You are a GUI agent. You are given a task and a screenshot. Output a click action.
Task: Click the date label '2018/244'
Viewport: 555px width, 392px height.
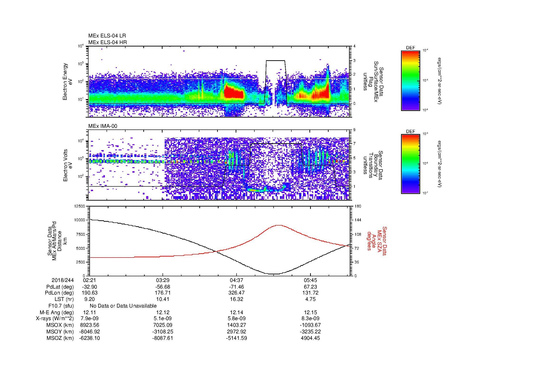point(63,280)
